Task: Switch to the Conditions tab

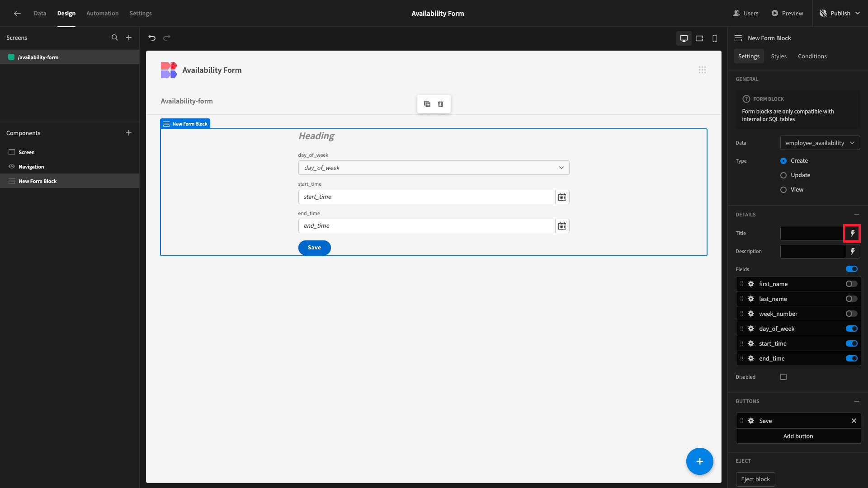Action: 812,56
